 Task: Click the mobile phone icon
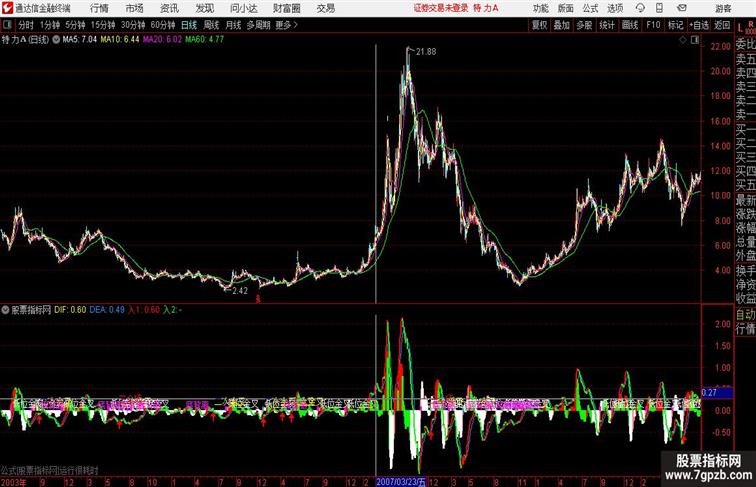click(x=659, y=8)
